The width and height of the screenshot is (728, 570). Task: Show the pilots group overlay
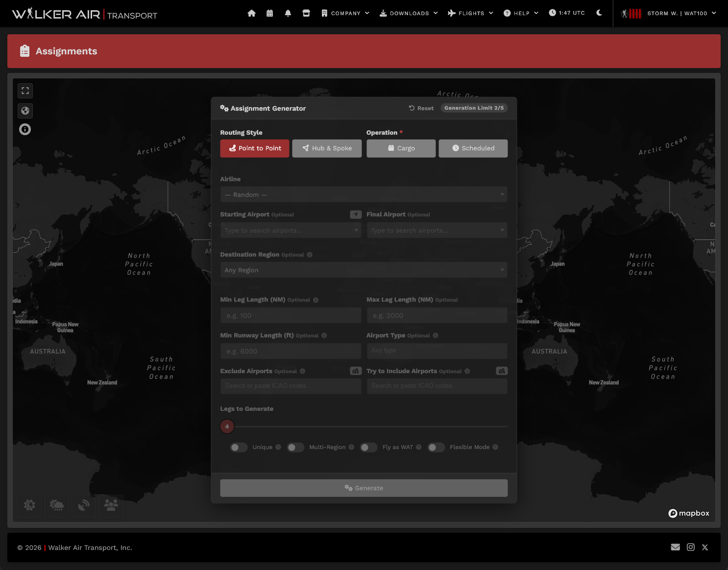(x=111, y=505)
